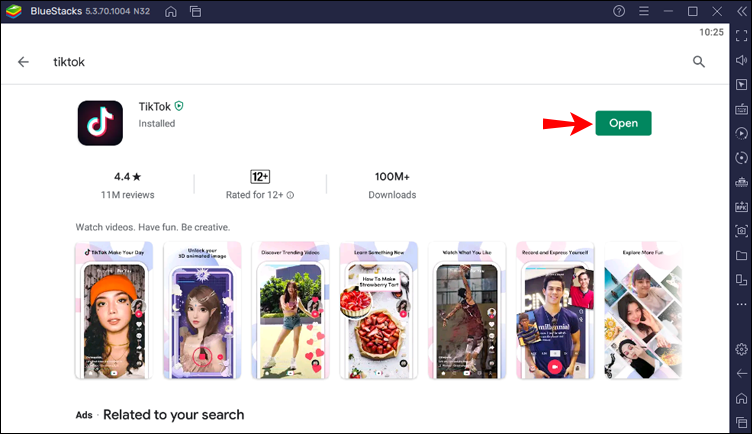Viewport: 752px width, 434px height.
Task: Open BlueStacks settings gear
Action: click(741, 349)
